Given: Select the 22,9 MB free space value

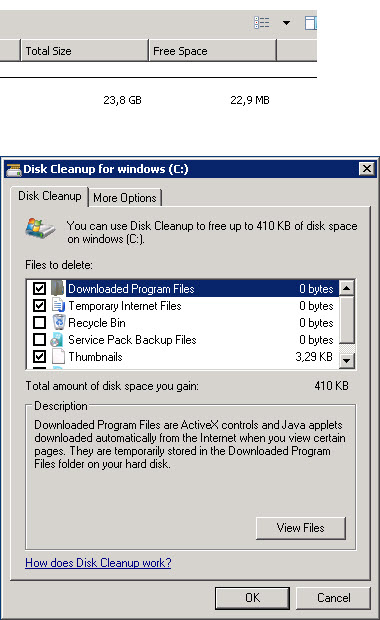Looking at the screenshot, I should coord(250,100).
